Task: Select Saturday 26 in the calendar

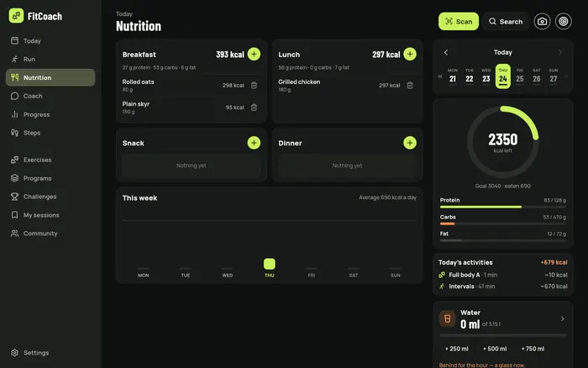Action: click(537, 76)
